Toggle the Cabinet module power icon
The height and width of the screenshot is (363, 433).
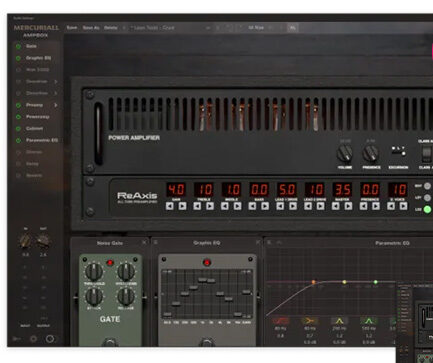[x=18, y=128]
